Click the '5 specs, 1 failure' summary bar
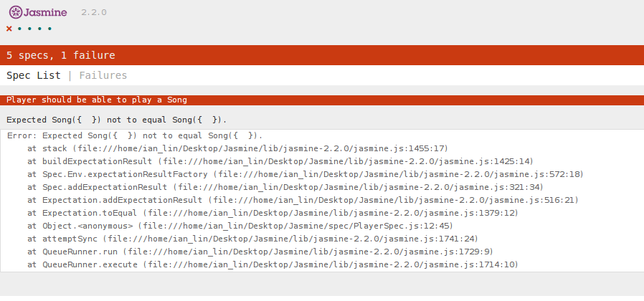644x301 pixels. 322,55
